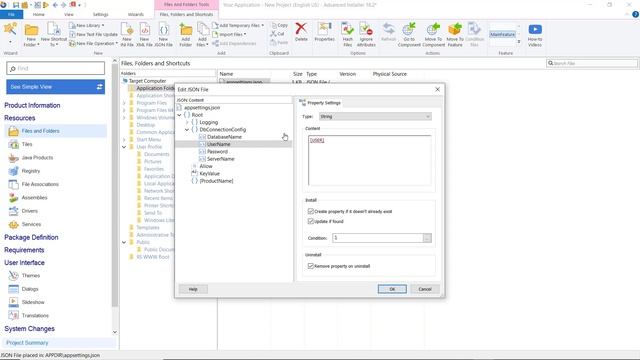Collapse the DbConnectionConfig node
The height and width of the screenshot is (360, 640).
[187, 130]
